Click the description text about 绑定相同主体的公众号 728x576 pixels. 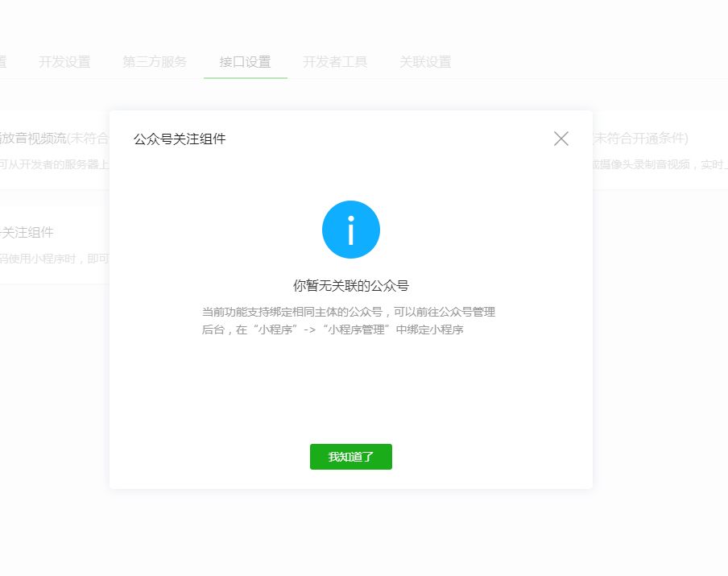click(x=348, y=321)
